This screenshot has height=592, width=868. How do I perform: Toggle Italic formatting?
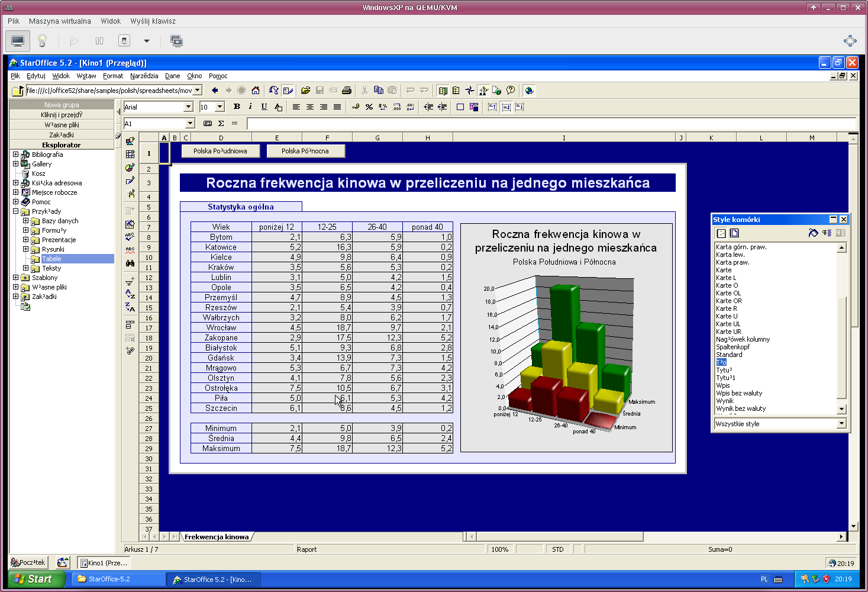tap(251, 107)
